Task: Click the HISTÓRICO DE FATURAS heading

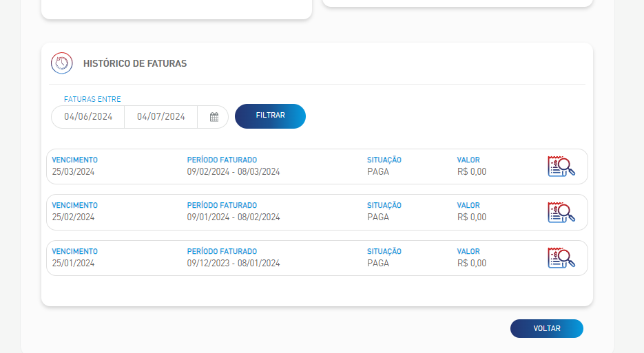Action: coord(135,63)
